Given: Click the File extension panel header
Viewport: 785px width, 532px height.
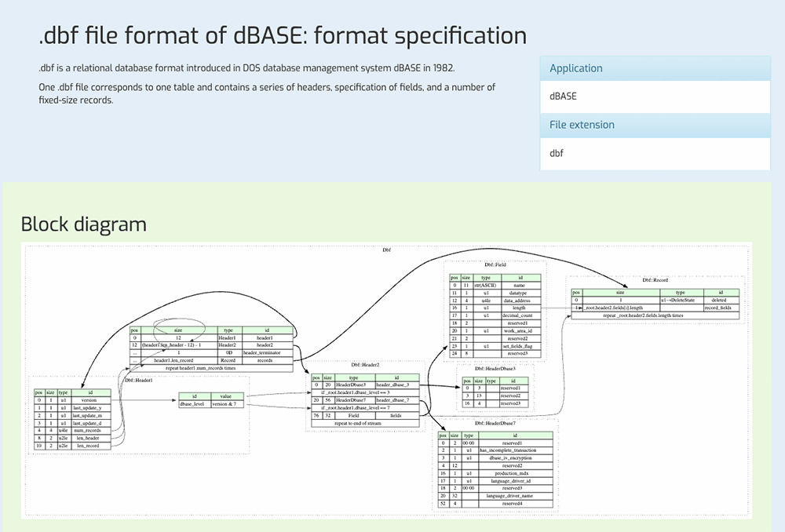Looking at the screenshot, I should (x=582, y=125).
